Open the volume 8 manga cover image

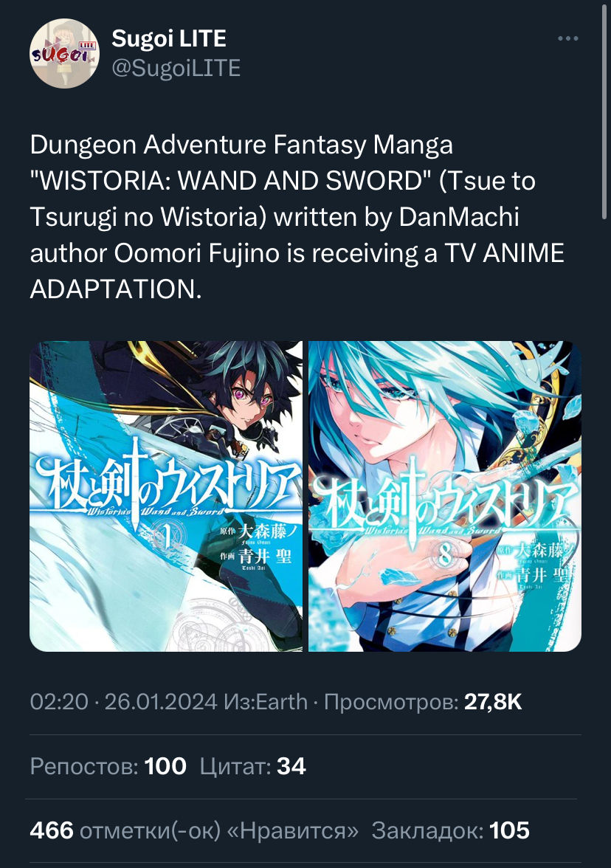445,496
